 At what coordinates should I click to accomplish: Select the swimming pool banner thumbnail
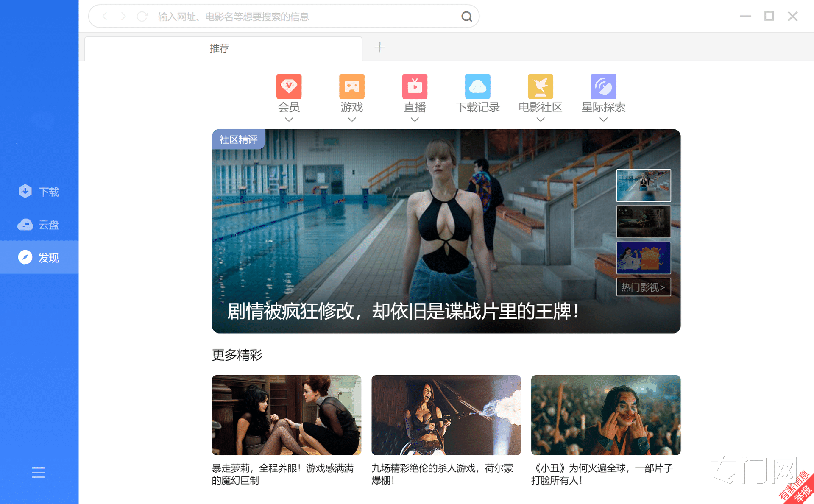[x=644, y=185]
